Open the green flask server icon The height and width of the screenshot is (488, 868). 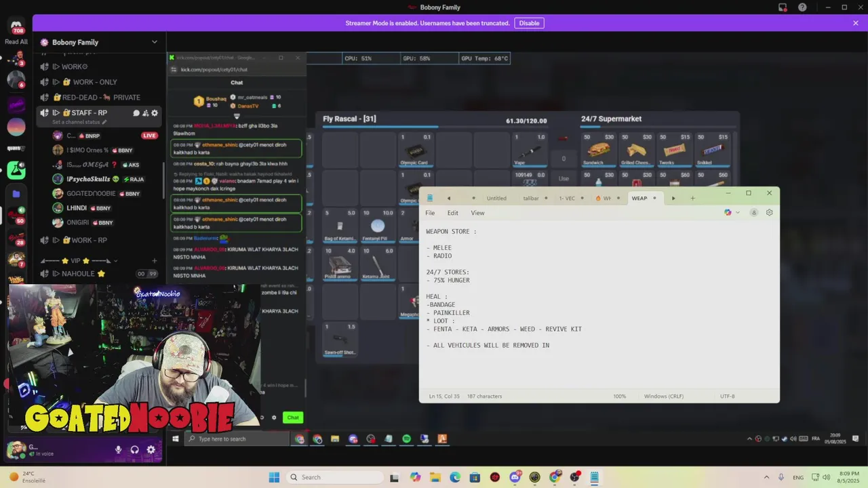[x=16, y=169]
